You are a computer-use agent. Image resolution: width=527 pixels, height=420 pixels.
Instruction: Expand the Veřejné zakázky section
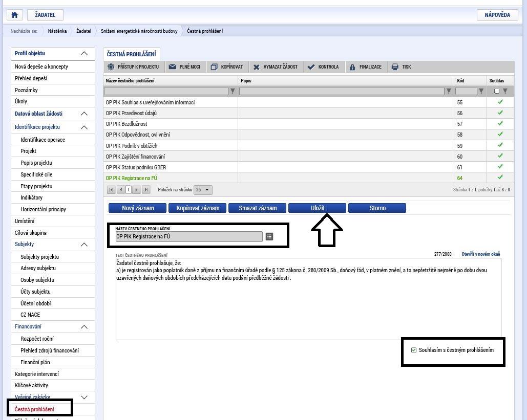tap(84, 397)
